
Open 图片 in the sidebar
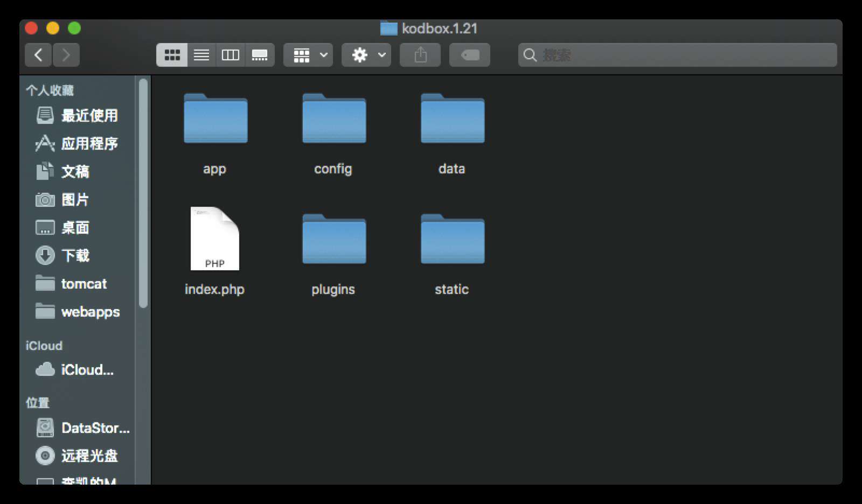coord(77,199)
